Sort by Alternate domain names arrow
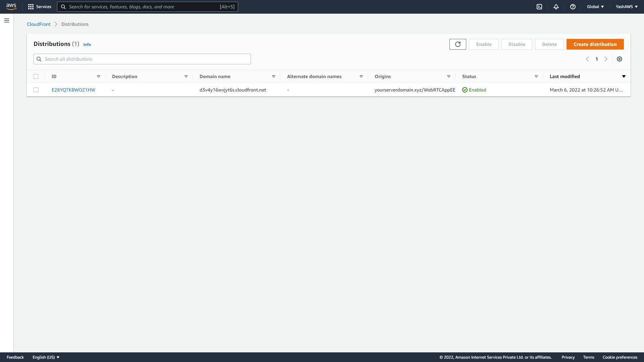Image resolution: width=644 pixels, height=362 pixels. (361, 76)
